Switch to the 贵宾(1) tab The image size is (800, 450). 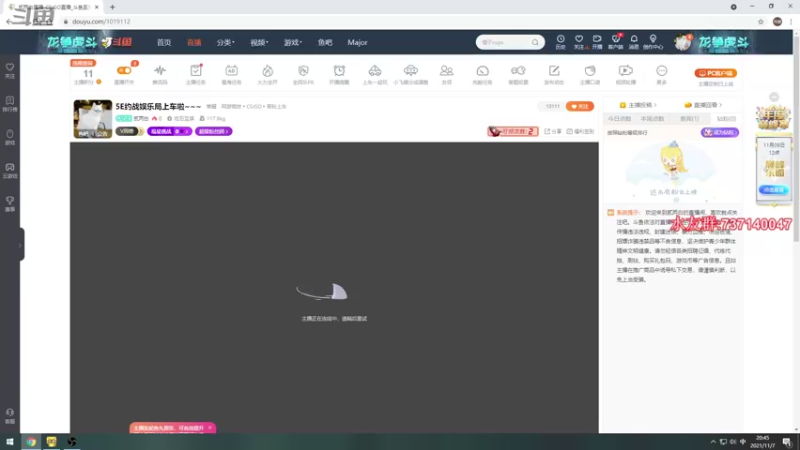[x=689, y=119]
